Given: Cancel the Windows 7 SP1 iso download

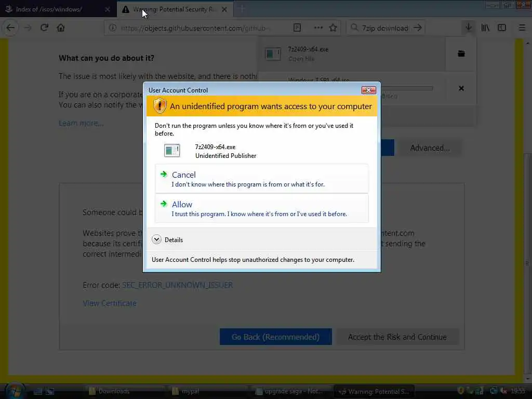Looking at the screenshot, I should (x=461, y=88).
